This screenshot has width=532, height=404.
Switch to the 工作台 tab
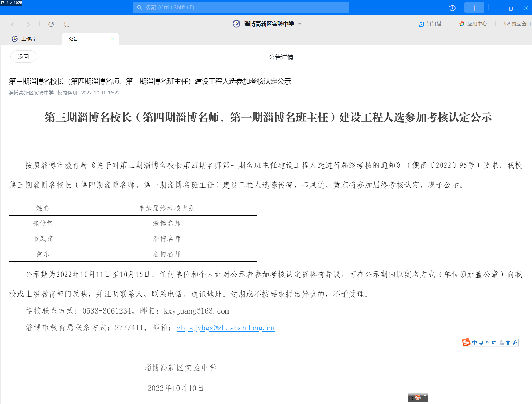(x=24, y=39)
